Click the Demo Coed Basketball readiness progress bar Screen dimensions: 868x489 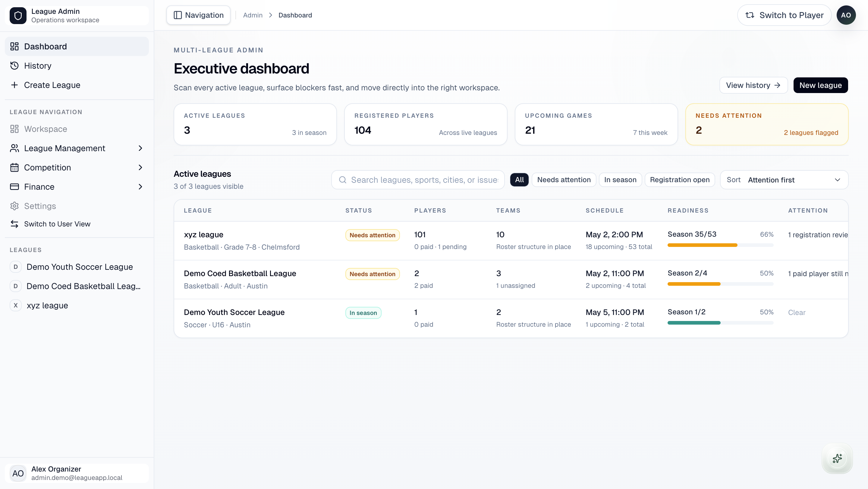(x=720, y=284)
